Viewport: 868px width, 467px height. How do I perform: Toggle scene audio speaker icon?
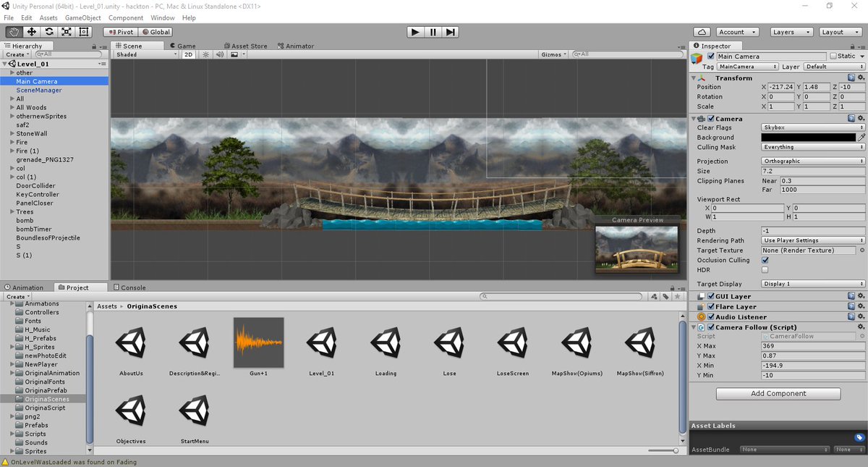(221, 54)
